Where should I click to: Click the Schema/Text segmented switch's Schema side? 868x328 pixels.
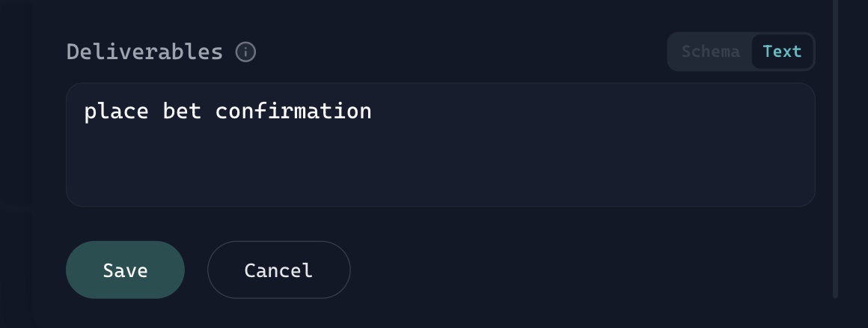pyautogui.click(x=710, y=52)
